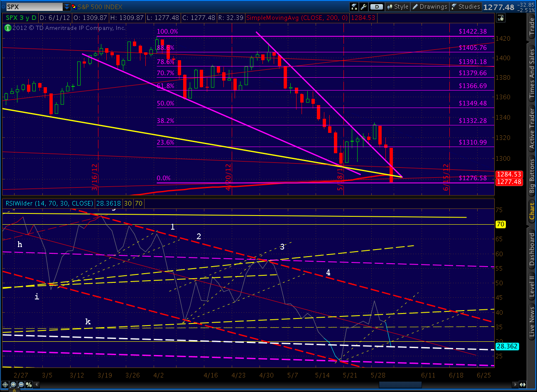
Task: Click the large 1277.48 last price in header
Action: [x=499, y=7]
